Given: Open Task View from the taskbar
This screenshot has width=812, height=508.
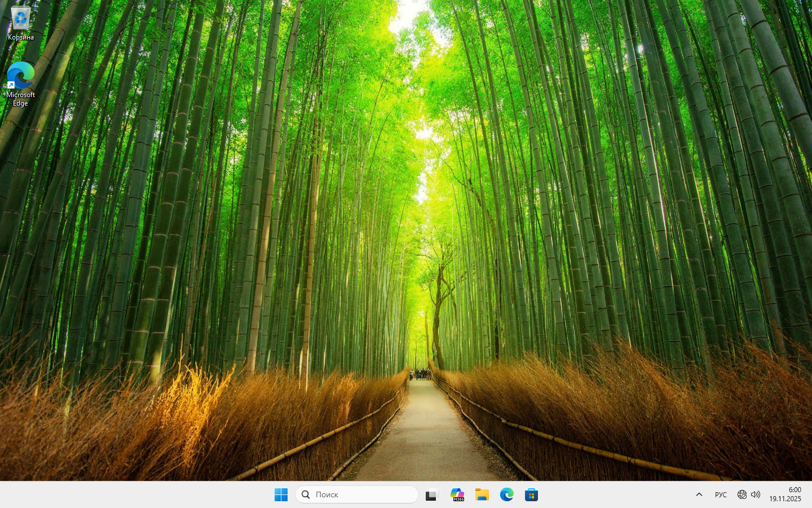Looking at the screenshot, I should click(x=432, y=495).
